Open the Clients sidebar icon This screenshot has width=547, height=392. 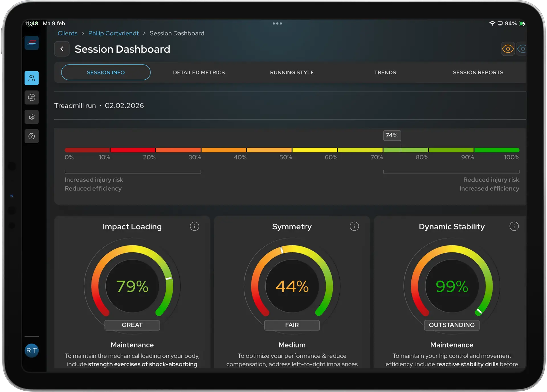coord(32,78)
